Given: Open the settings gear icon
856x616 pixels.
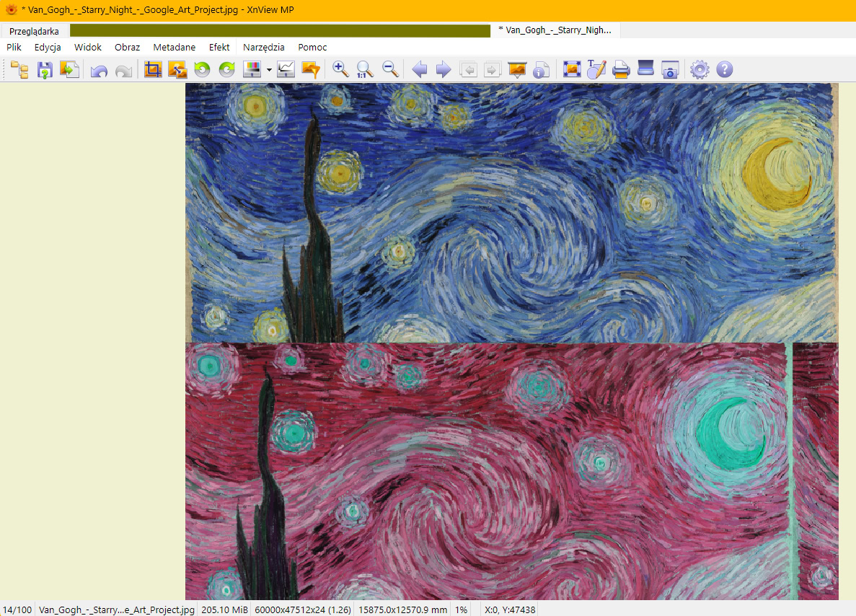Looking at the screenshot, I should pos(700,70).
